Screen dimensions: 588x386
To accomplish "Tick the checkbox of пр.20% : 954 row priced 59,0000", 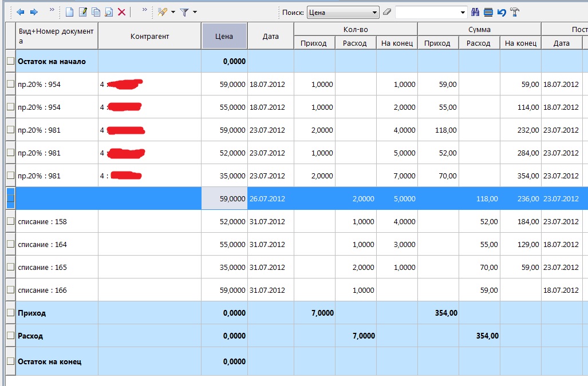I will coord(10,84).
